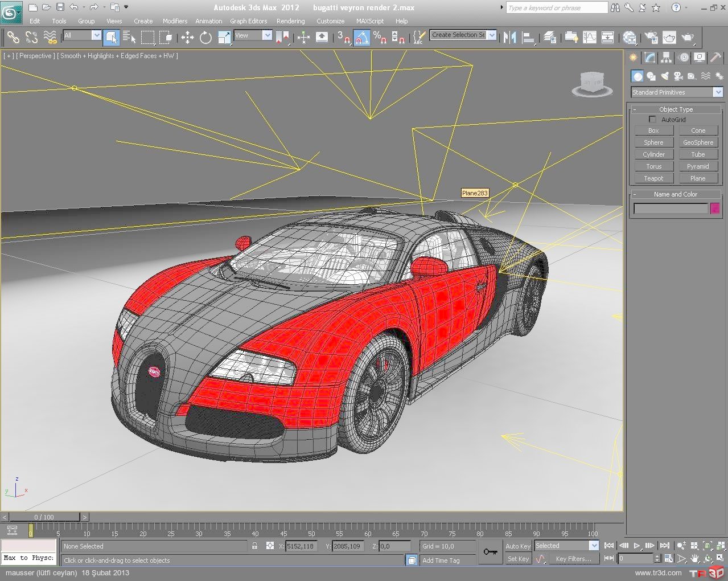Activate the Select and Uniform Scale tool
728x581 pixels.
pos(224,38)
